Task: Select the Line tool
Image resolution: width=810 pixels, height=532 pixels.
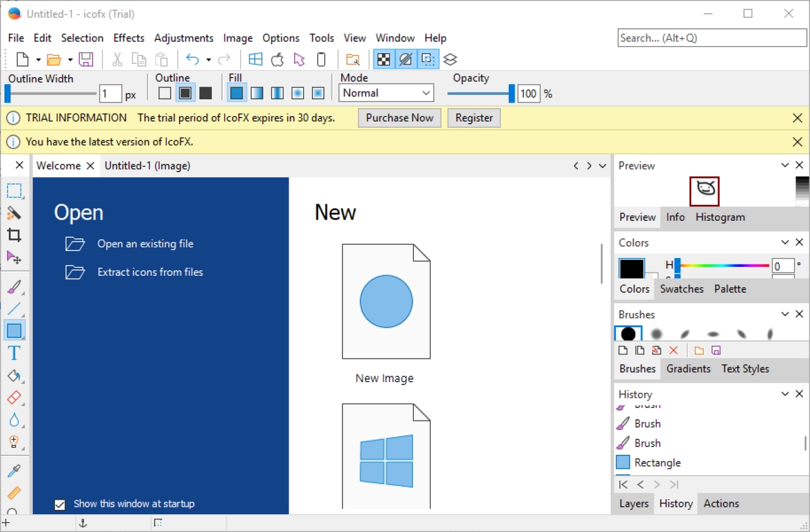Action: coord(14,309)
